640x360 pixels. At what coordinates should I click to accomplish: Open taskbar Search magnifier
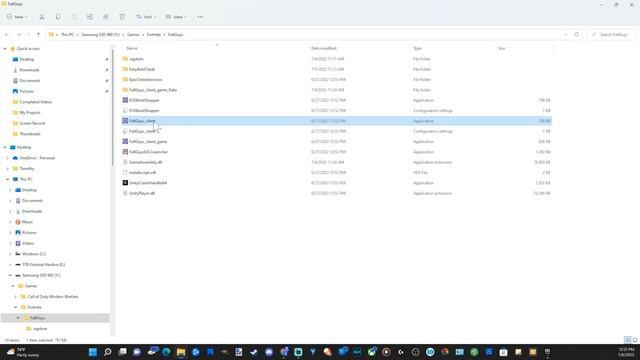pos(107,352)
